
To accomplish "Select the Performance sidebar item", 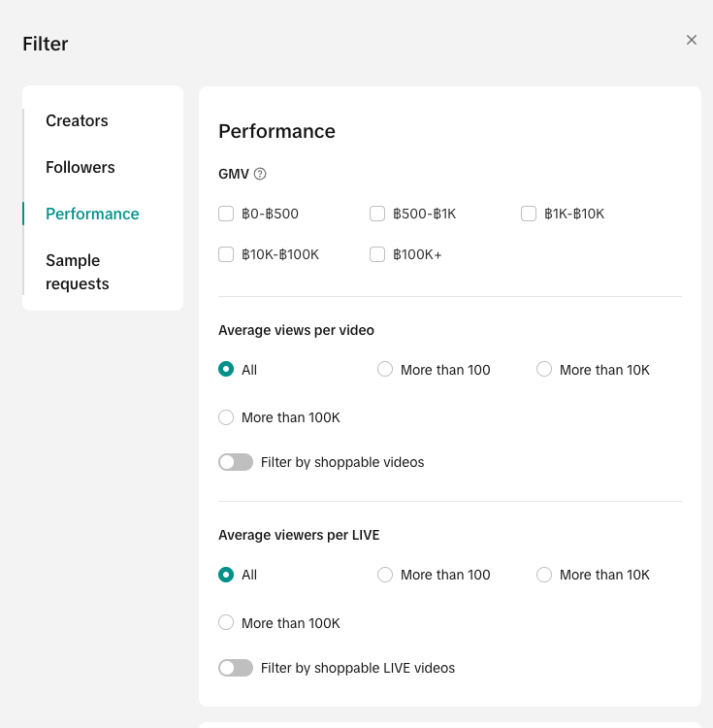I will coord(92,215).
